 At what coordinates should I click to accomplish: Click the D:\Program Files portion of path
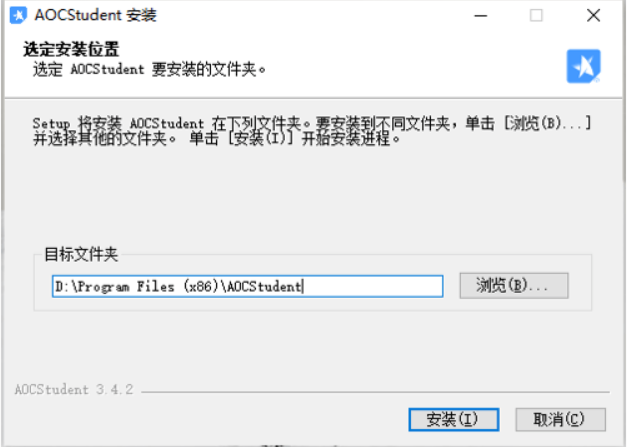pyautogui.click(x=115, y=286)
